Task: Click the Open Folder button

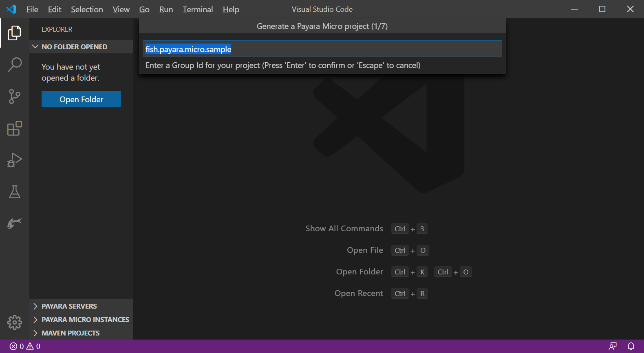Action: tap(81, 99)
